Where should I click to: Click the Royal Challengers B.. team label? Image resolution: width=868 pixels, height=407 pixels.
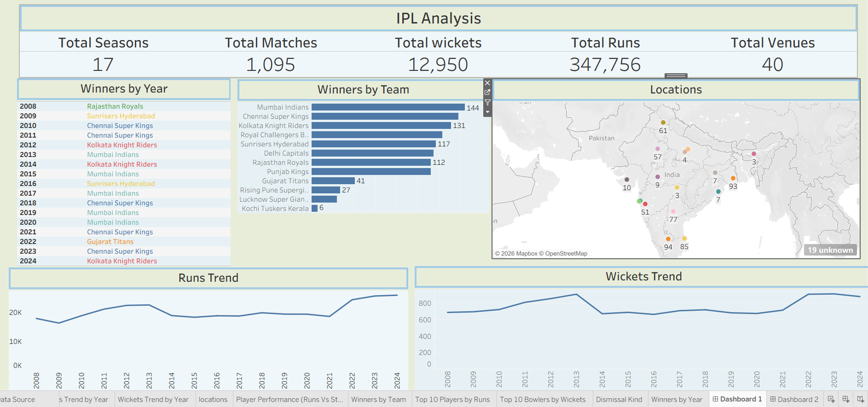click(274, 135)
